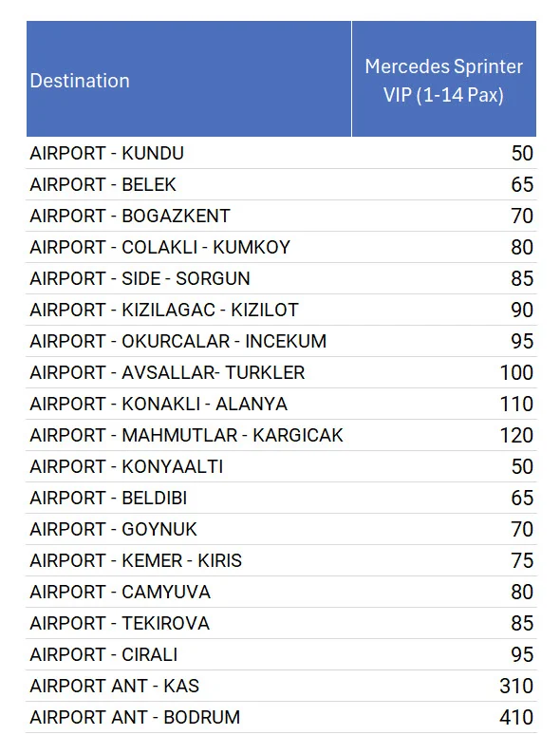Select AIRPORT - KEMER - KIRIS row

[x=281, y=560]
